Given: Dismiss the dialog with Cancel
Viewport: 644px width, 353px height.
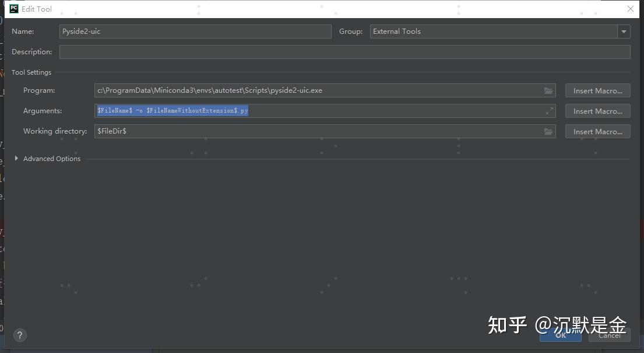Looking at the screenshot, I should coord(609,335).
